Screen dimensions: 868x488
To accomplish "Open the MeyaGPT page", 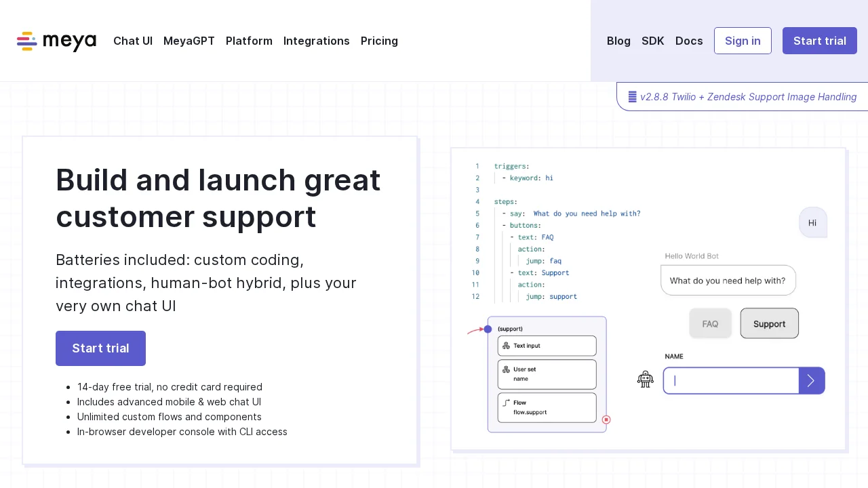I will click(189, 41).
